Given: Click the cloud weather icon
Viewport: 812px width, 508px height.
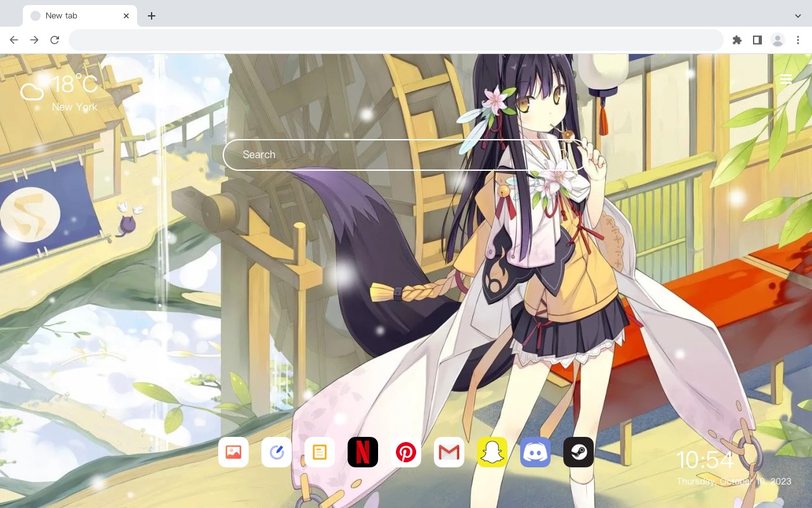Looking at the screenshot, I should click(x=32, y=91).
